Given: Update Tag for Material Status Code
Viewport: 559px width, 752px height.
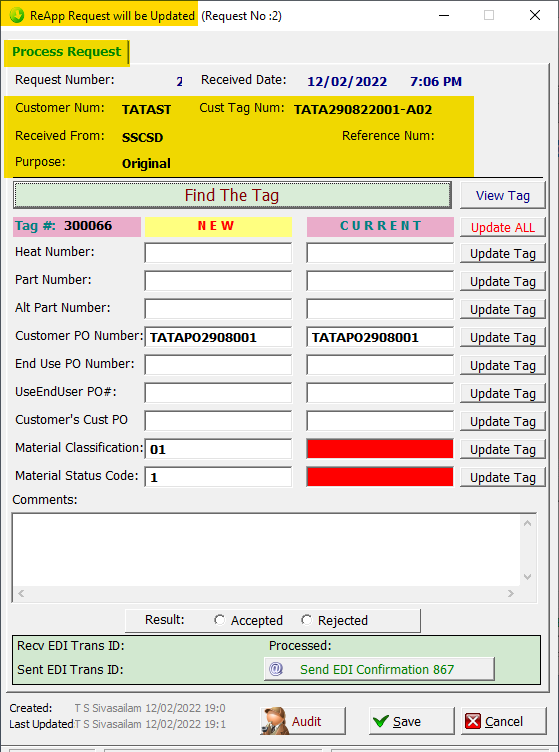Looking at the screenshot, I should coord(502,477).
